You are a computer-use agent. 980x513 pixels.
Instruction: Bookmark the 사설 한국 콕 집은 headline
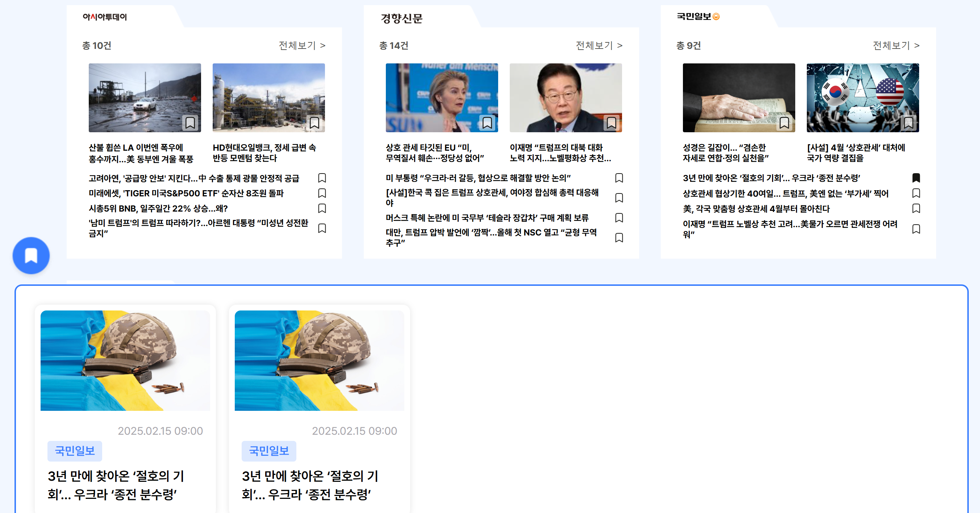tap(619, 197)
